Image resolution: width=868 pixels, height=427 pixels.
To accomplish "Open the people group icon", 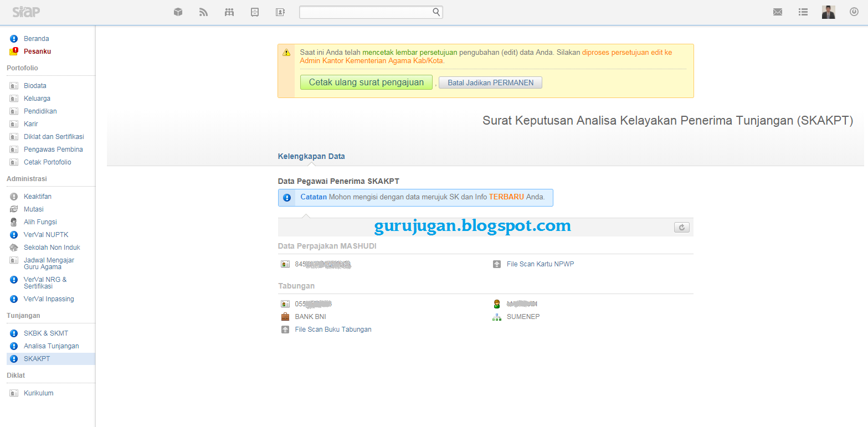I will 229,12.
